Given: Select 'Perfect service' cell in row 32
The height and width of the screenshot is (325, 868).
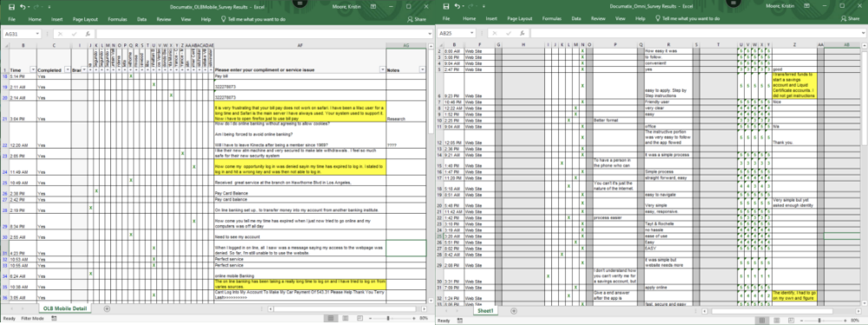Looking at the screenshot, I should [299, 259].
